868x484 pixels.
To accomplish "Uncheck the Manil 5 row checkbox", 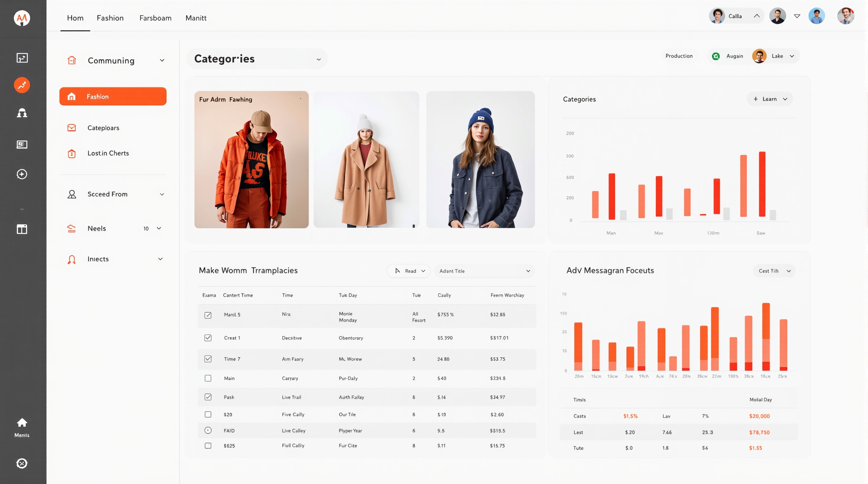I will point(208,315).
